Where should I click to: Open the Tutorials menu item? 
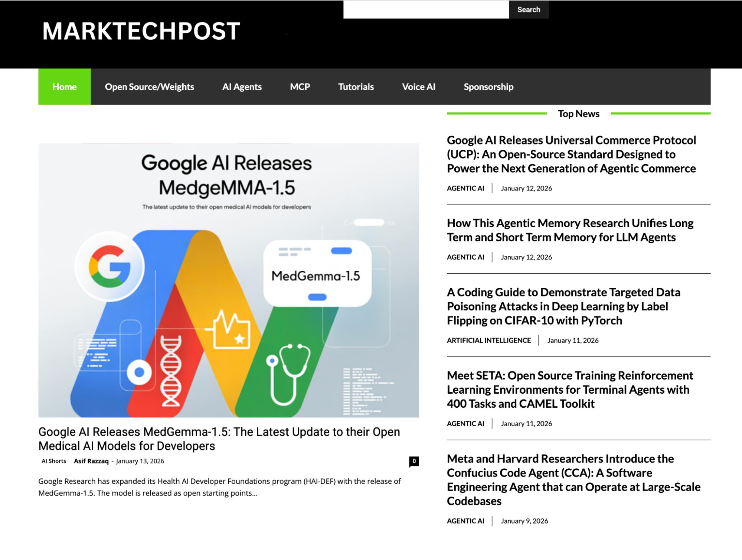coord(356,87)
